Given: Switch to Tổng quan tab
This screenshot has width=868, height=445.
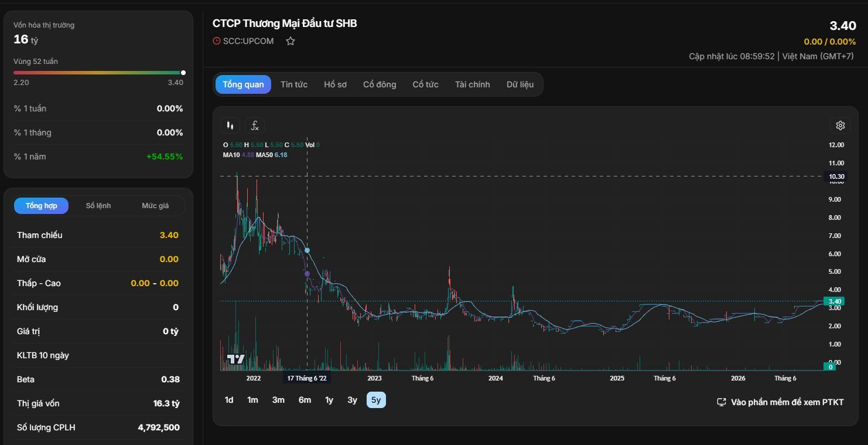Looking at the screenshot, I should 243,84.
